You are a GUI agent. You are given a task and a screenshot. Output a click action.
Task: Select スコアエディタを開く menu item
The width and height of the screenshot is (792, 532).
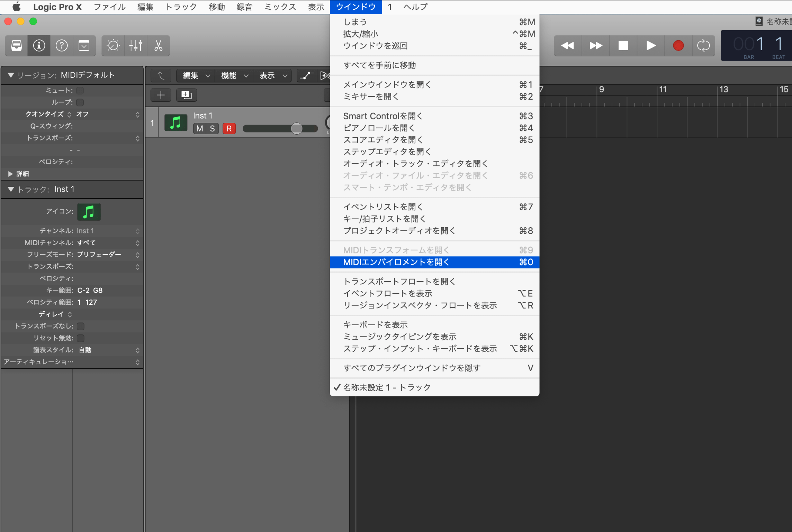pos(434,140)
